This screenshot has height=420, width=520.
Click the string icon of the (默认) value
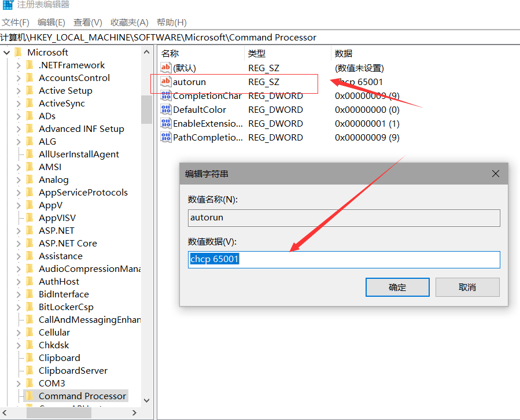pyautogui.click(x=166, y=68)
